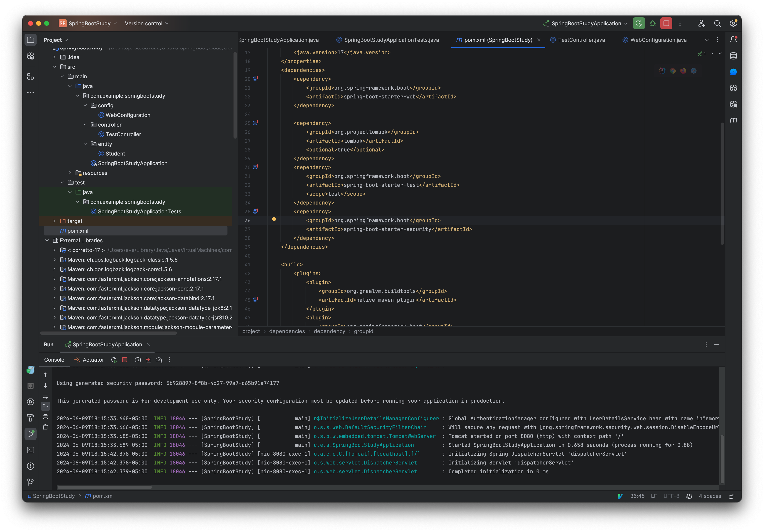Open the Structure tool window
Image resolution: width=764 pixels, height=532 pixels.
[x=30, y=77]
